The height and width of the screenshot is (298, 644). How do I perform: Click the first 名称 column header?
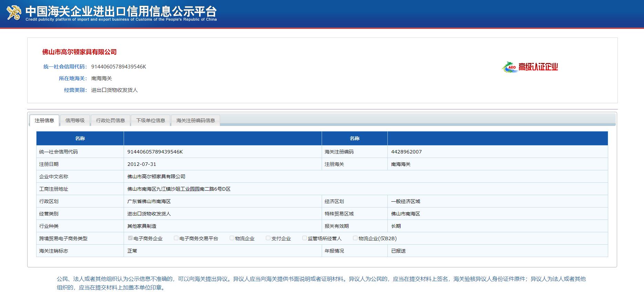(x=80, y=138)
